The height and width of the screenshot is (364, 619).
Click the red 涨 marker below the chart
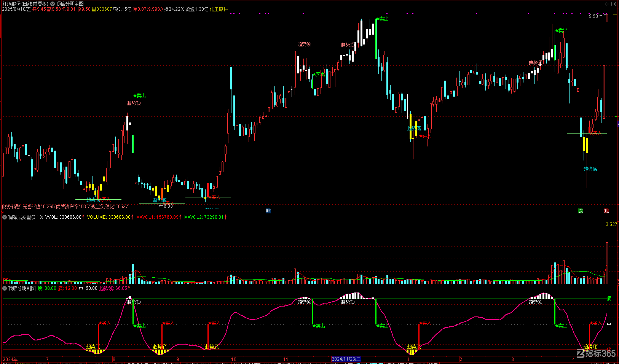pyautogui.click(x=606, y=211)
